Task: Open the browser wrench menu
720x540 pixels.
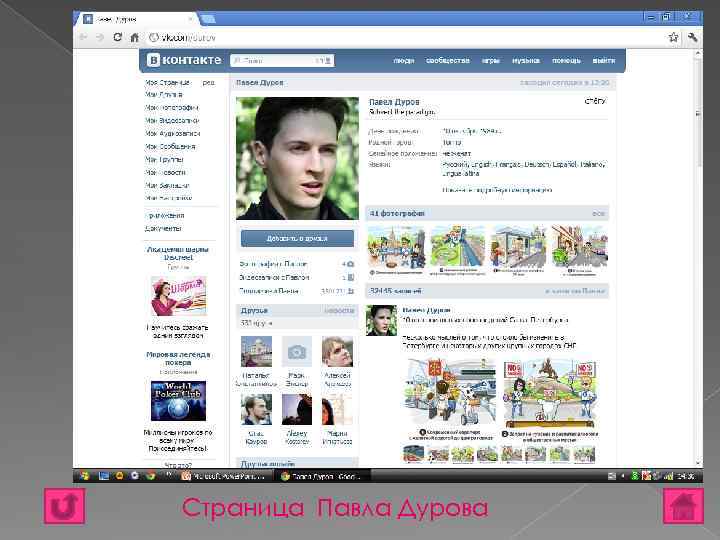Action: click(692, 37)
